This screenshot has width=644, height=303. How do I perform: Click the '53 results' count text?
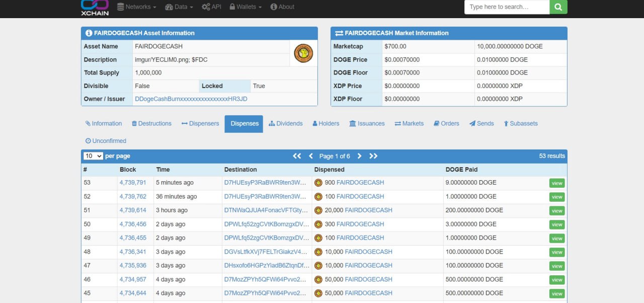pos(552,156)
